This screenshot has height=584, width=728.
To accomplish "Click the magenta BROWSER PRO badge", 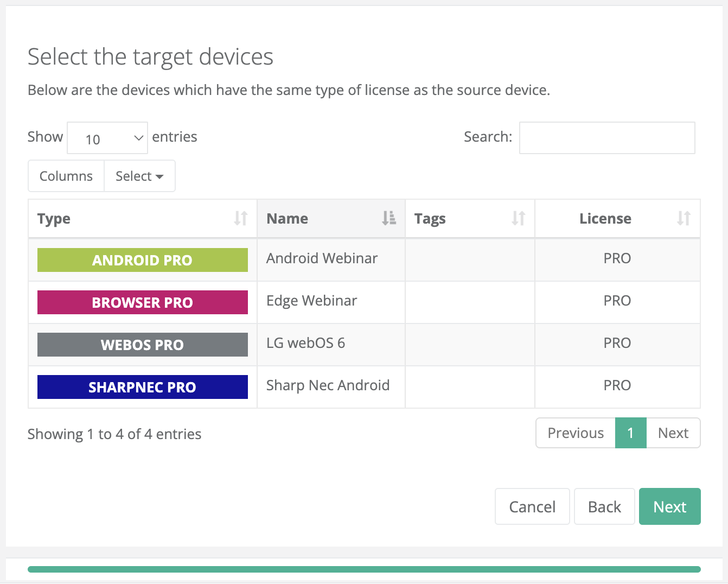I will click(x=142, y=302).
